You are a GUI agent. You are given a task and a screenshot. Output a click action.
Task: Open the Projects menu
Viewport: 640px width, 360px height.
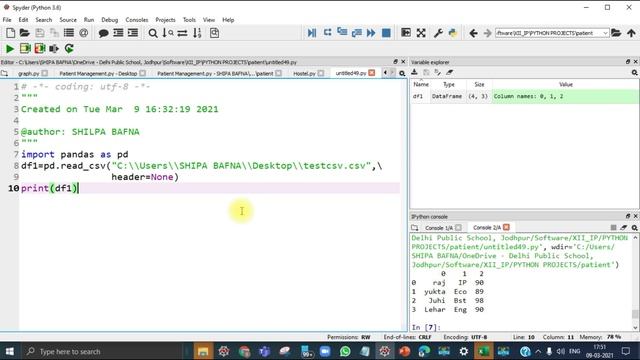pos(165,20)
